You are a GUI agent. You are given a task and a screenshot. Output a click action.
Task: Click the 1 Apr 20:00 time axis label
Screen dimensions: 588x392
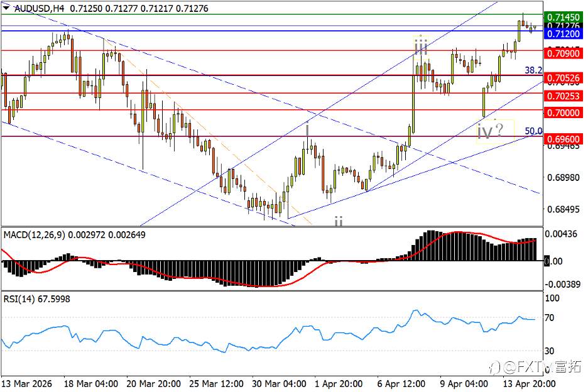click(x=339, y=384)
